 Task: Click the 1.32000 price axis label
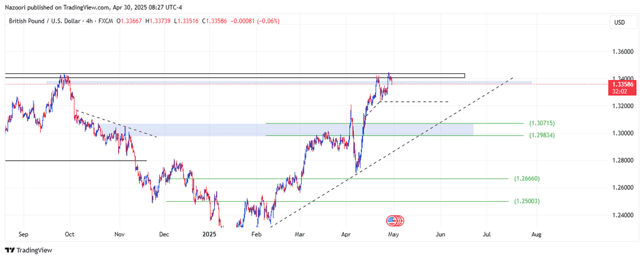[x=623, y=106]
